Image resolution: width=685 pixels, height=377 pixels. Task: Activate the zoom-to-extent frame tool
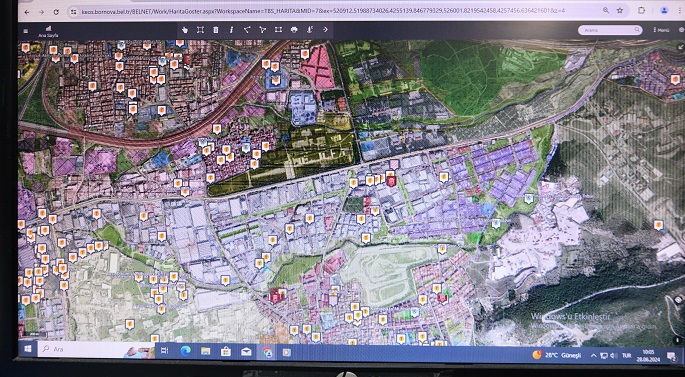coord(200,30)
